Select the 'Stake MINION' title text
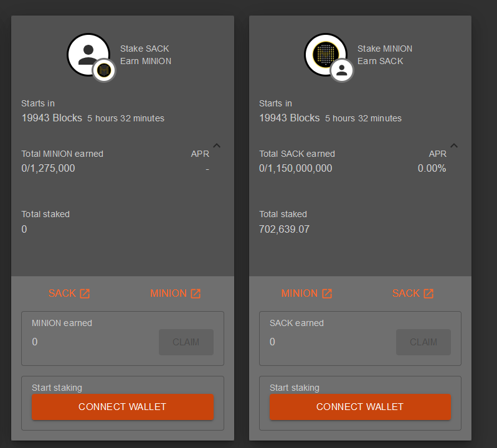Viewport: 497px width, 448px height. point(385,49)
